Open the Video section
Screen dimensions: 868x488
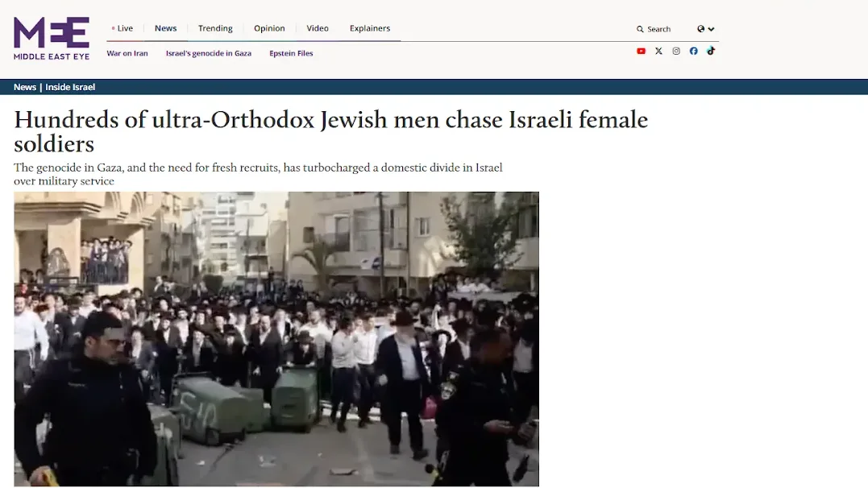coord(318,28)
